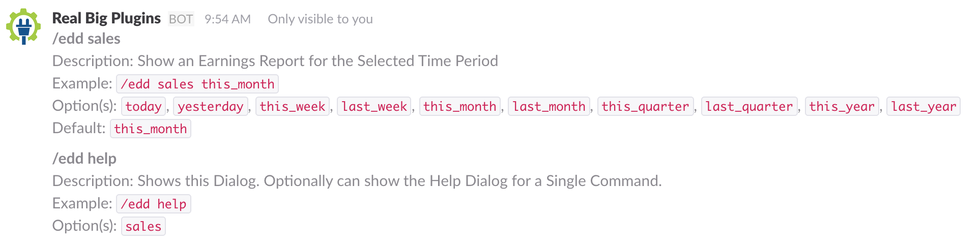Click the "last_quarter" option code tag
This screenshot has height=246, width=980.
point(749,106)
